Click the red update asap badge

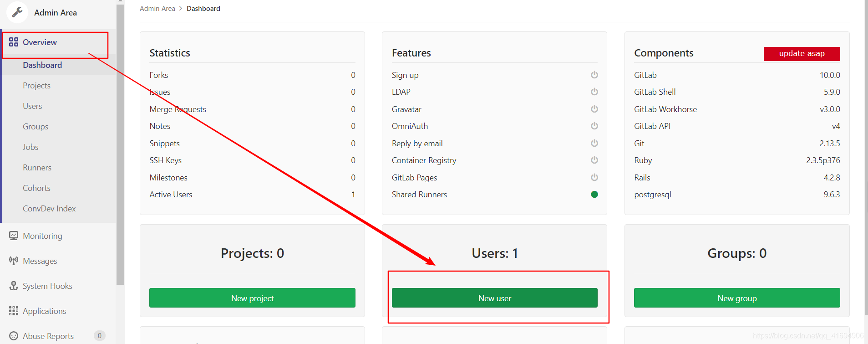coord(802,53)
